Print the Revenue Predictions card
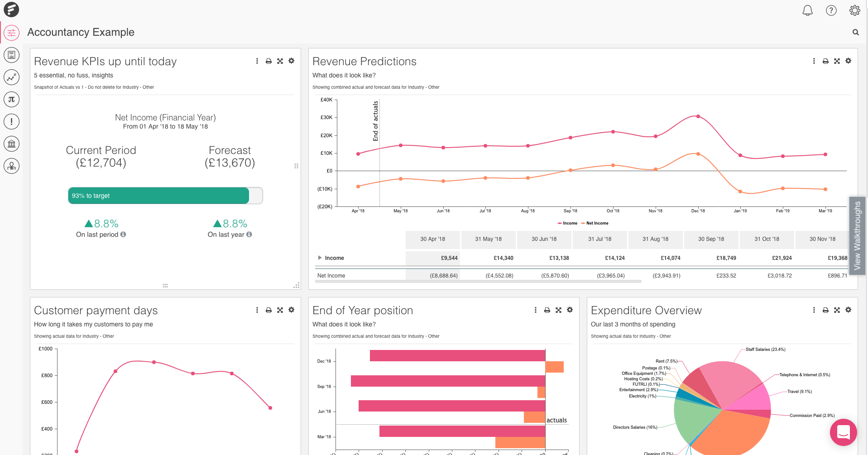Viewport: 868px width, 455px height. coord(825,61)
